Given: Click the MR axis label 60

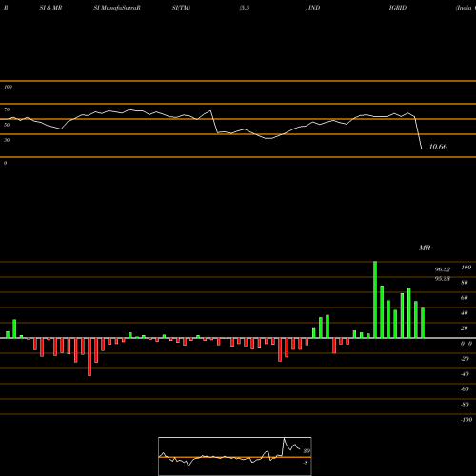Looking at the screenshot, I should 465,298.
